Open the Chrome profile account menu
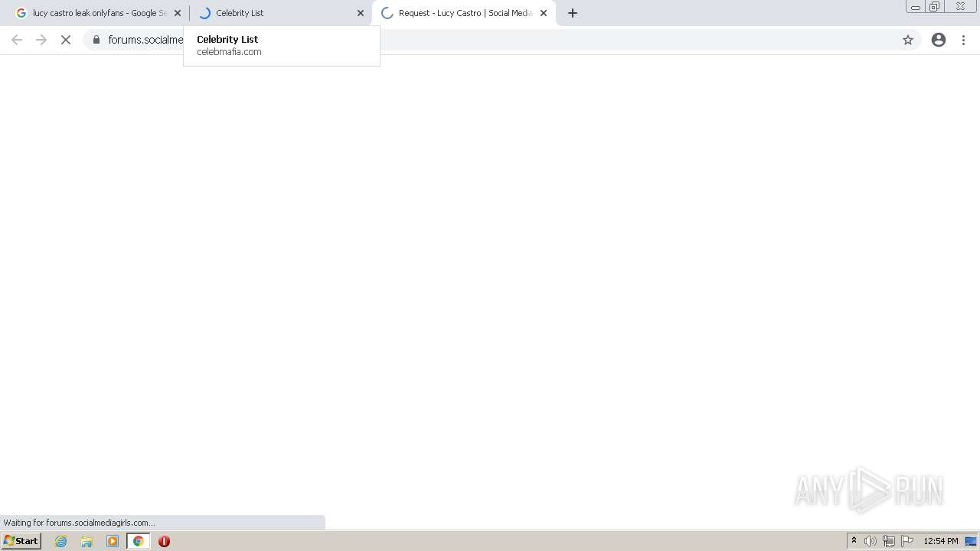The width and height of the screenshot is (980, 551). click(939, 40)
